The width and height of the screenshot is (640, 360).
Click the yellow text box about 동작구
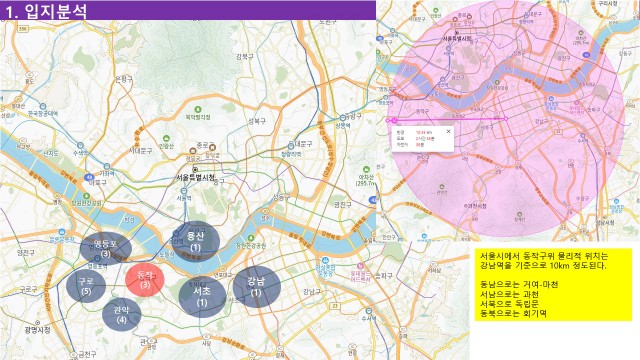553,284
